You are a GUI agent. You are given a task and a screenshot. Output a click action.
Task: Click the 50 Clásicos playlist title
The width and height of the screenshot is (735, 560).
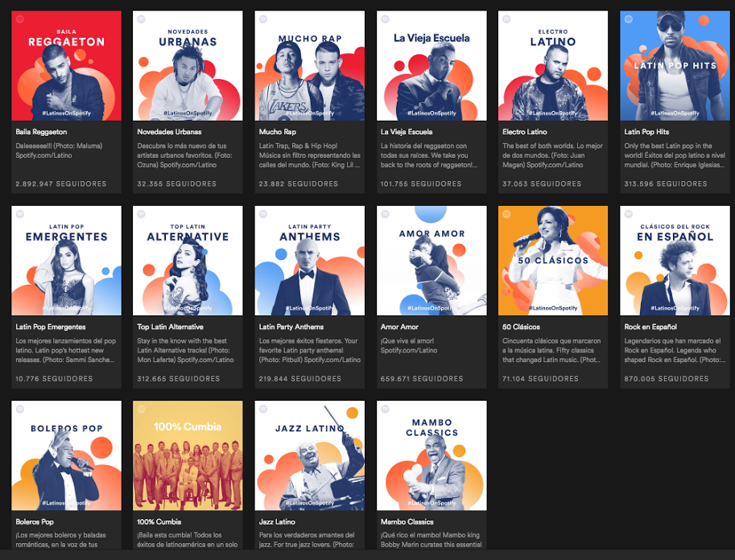[522, 327]
